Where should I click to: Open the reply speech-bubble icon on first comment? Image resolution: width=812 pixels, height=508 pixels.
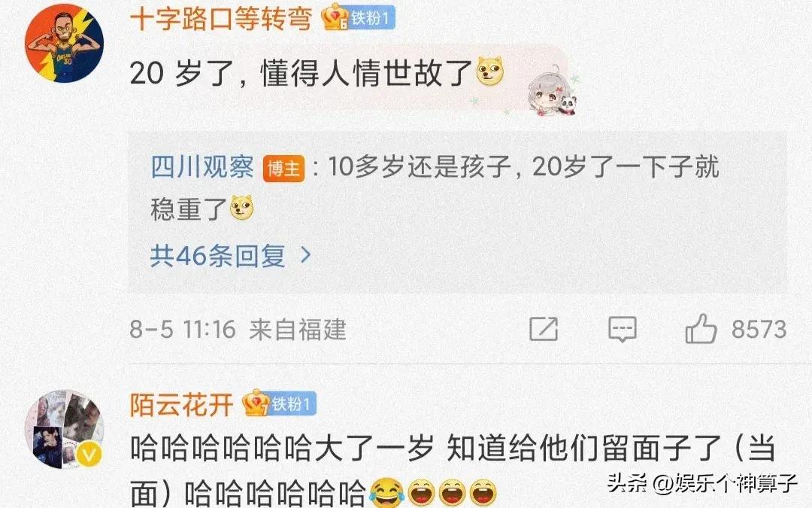tap(622, 329)
